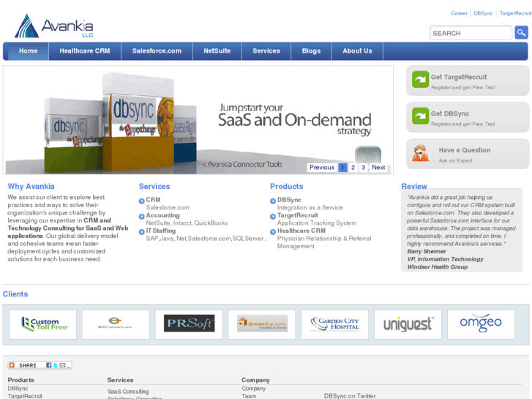Click the blue bullet next to Healthcare CRM product
This screenshot has width=532, height=399.
pos(273,232)
